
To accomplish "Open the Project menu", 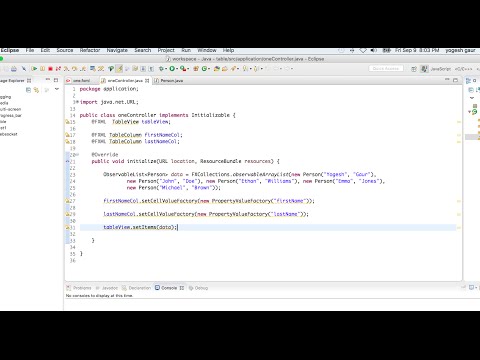I will tap(166, 50).
